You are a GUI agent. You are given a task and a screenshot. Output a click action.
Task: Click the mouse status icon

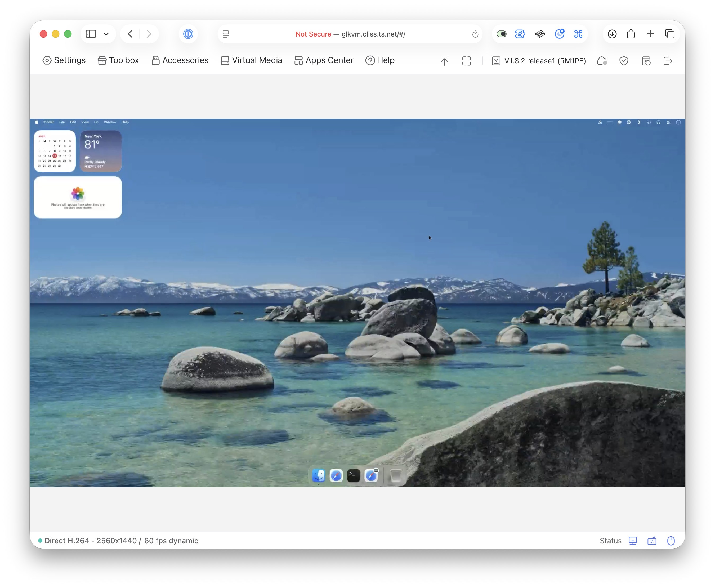(671, 541)
